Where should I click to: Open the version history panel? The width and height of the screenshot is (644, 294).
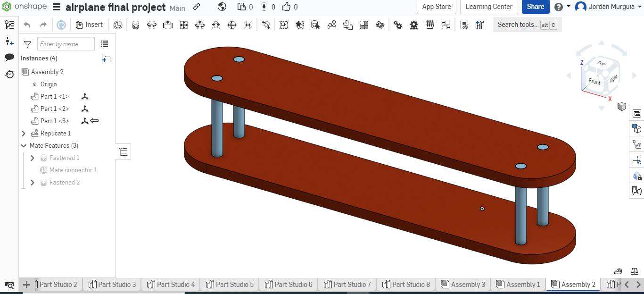[x=9, y=74]
